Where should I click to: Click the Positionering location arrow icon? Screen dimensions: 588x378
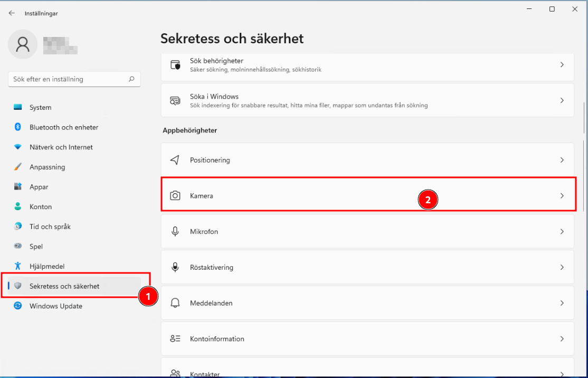[x=175, y=160]
